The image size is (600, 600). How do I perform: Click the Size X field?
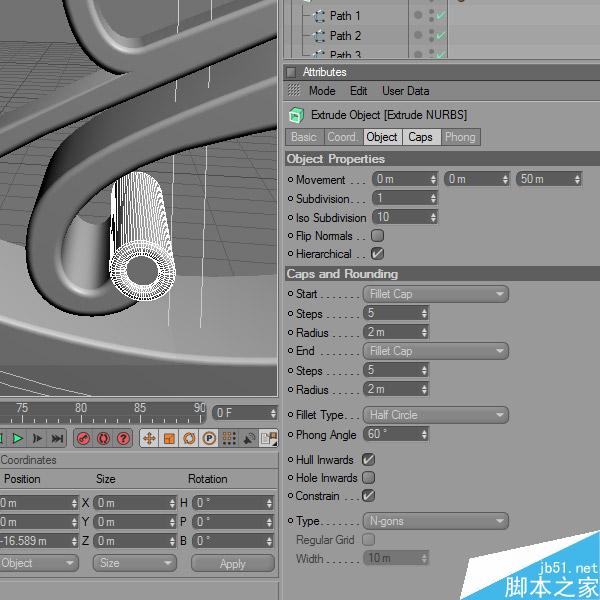(135, 503)
